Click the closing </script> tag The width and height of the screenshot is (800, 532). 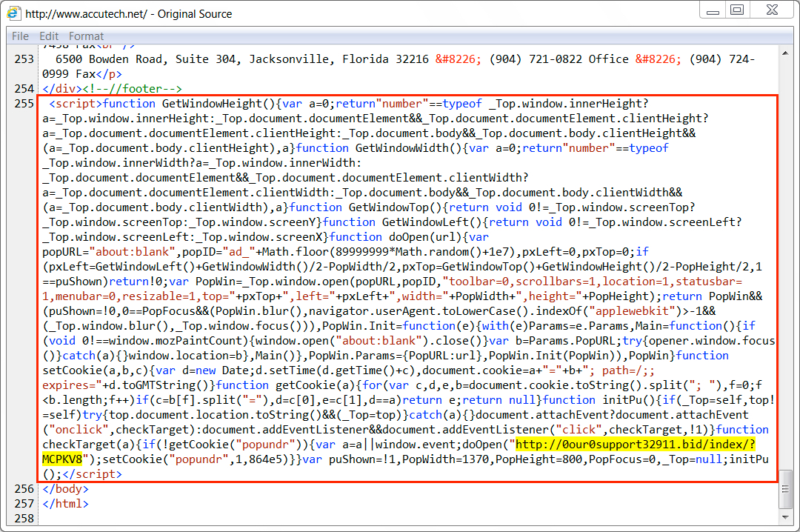point(93,474)
